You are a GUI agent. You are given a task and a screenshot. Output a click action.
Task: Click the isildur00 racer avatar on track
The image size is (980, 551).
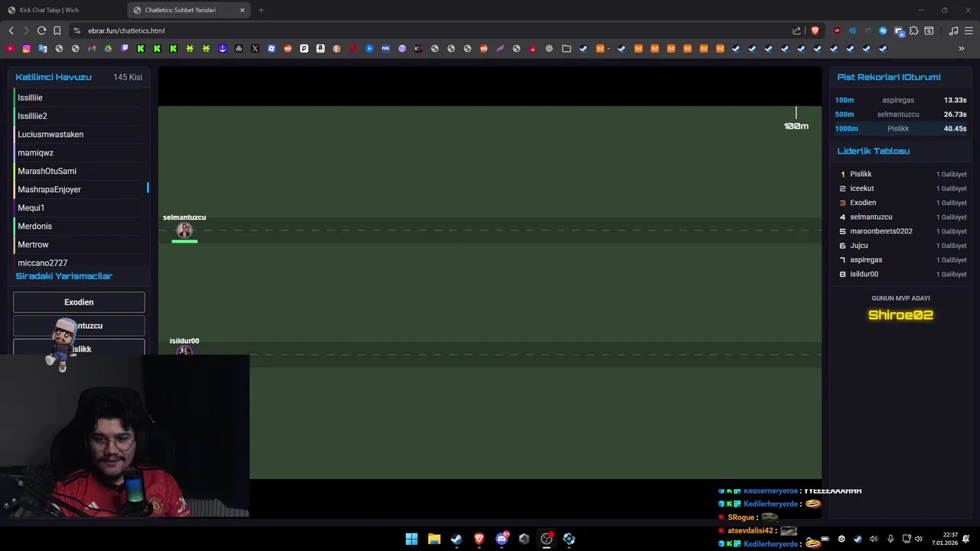point(185,350)
